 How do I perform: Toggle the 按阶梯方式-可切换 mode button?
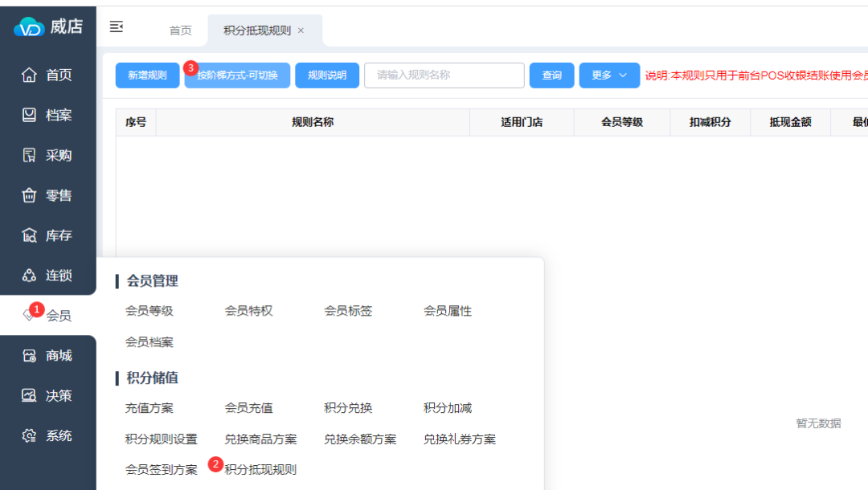click(237, 76)
